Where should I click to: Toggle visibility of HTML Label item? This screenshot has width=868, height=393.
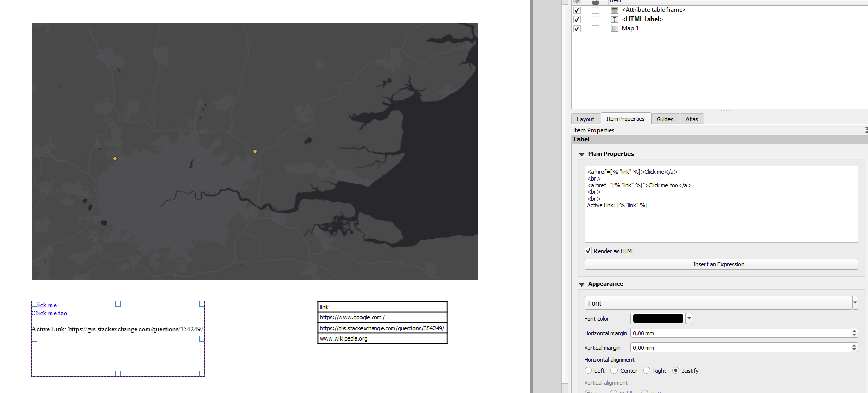pos(577,20)
